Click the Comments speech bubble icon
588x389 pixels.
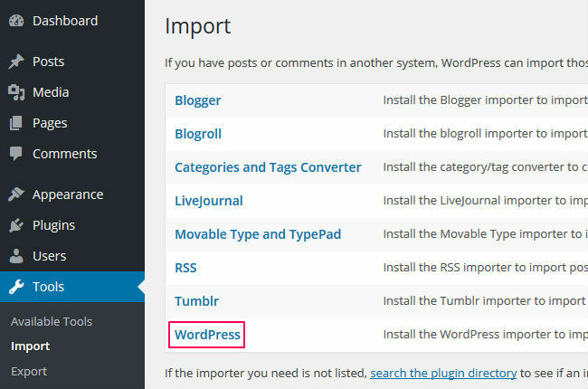[16, 154]
